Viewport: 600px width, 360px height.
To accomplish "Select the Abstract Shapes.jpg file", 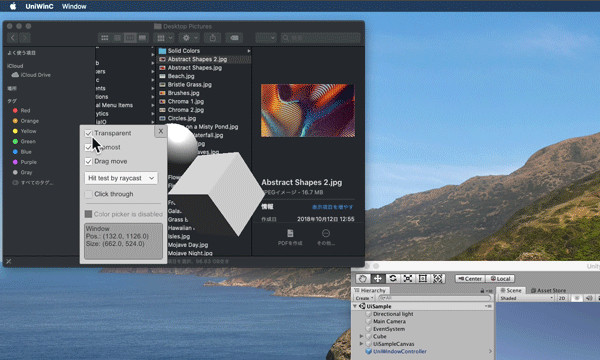I will (x=194, y=68).
